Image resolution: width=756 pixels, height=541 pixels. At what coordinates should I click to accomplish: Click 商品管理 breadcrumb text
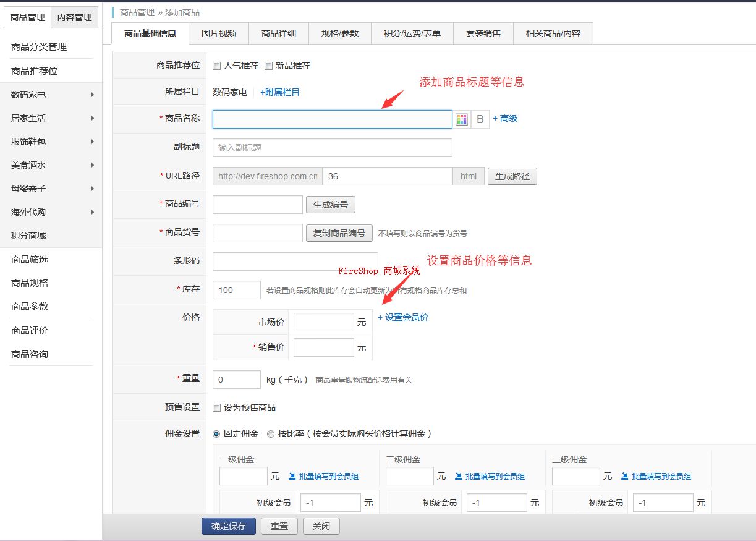click(x=137, y=12)
